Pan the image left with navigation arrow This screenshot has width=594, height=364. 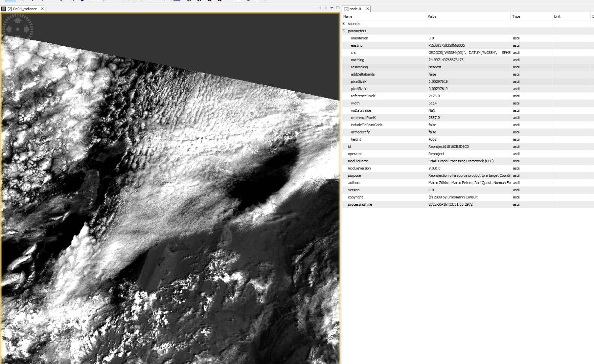(9, 29)
